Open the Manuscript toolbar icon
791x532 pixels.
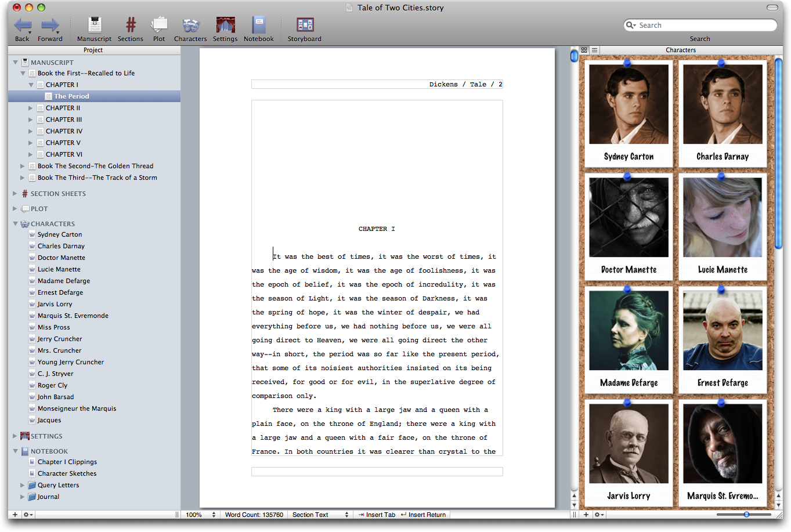coord(94,26)
